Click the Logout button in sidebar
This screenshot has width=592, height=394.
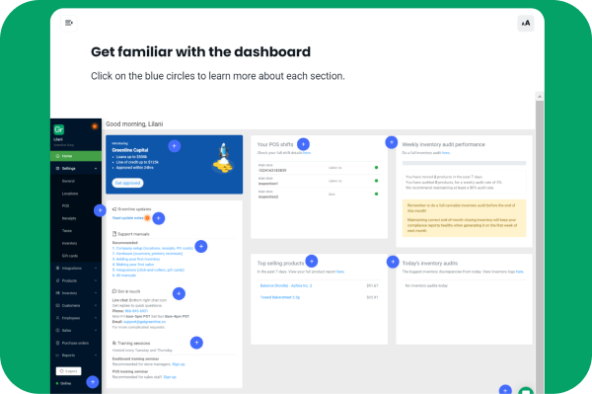pyautogui.click(x=68, y=371)
